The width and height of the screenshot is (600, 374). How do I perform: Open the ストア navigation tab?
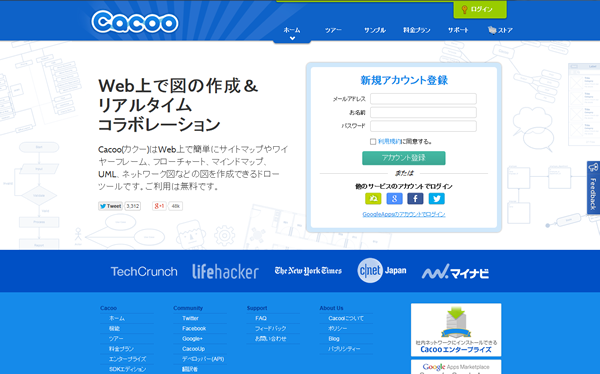click(x=500, y=30)
